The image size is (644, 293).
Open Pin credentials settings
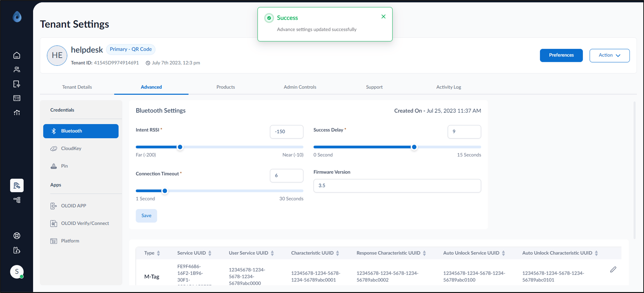point(81,166)
